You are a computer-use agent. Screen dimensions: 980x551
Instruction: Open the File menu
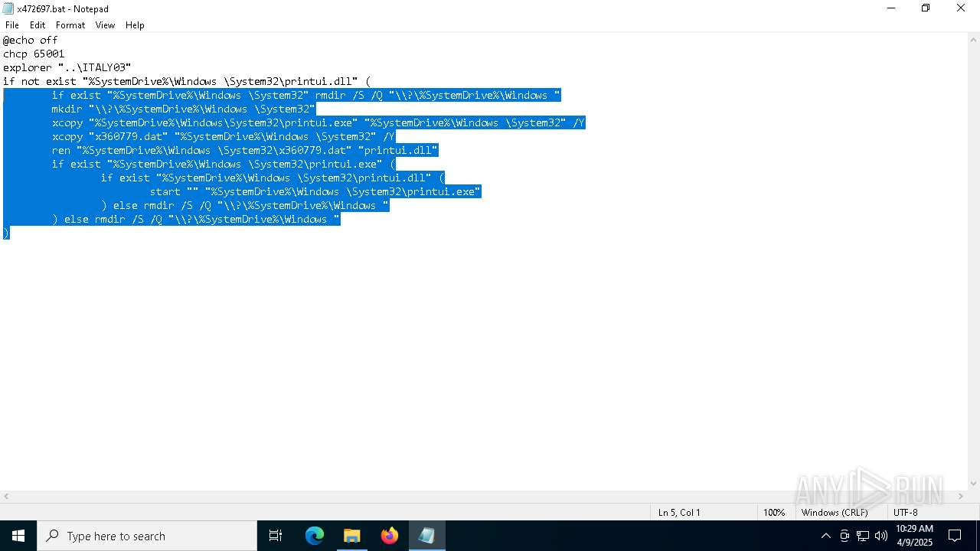click(12, 25)
